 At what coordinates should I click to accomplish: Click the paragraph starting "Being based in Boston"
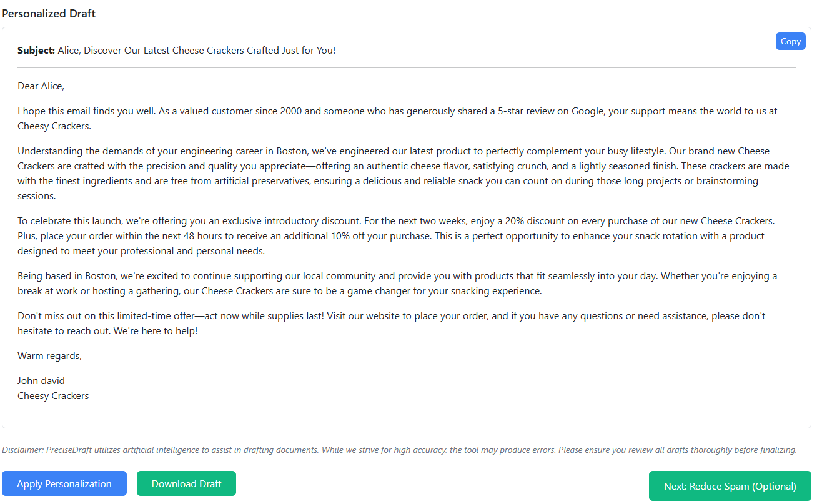coord(397,283)
